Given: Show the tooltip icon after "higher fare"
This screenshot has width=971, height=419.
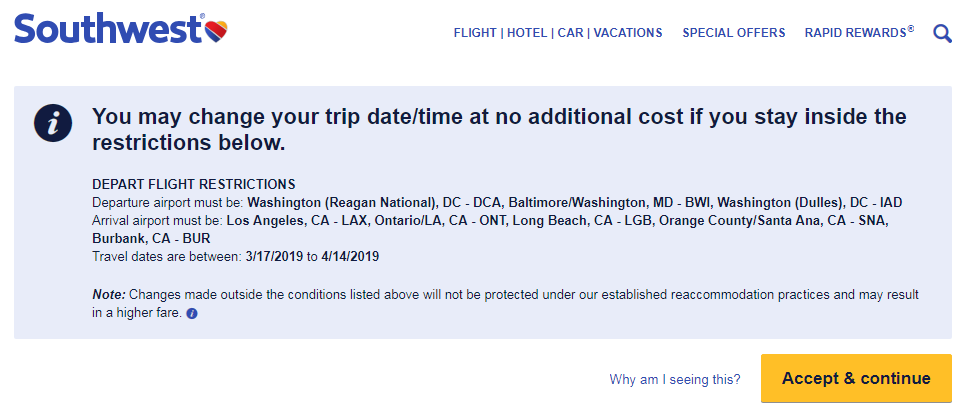Looking at the screenshot, I should (192, 314).
